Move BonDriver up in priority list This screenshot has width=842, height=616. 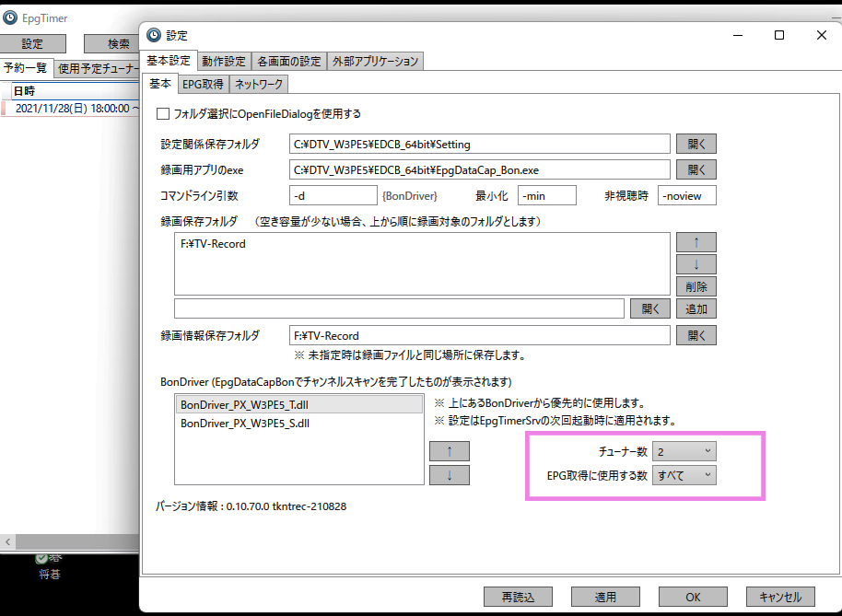450,451
